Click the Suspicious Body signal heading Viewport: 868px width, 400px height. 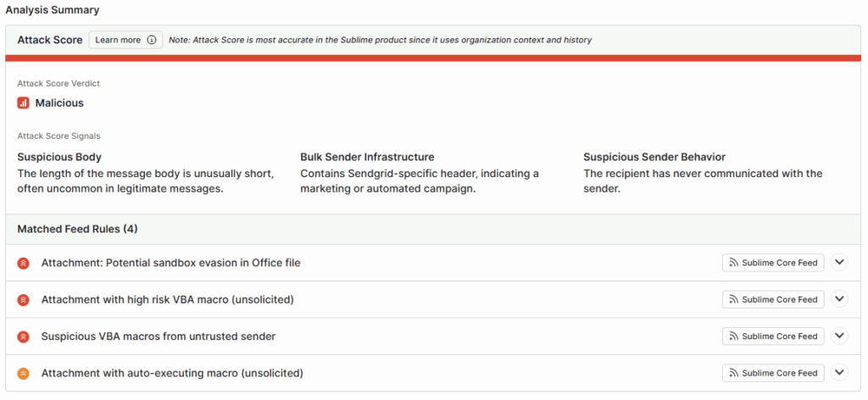coord(59,157)
